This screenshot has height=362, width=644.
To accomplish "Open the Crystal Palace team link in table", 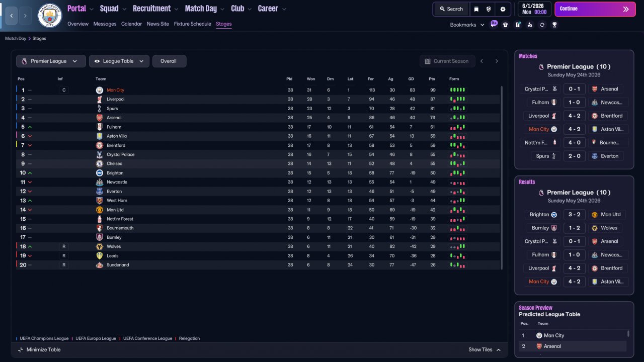I will click(121, 154).
